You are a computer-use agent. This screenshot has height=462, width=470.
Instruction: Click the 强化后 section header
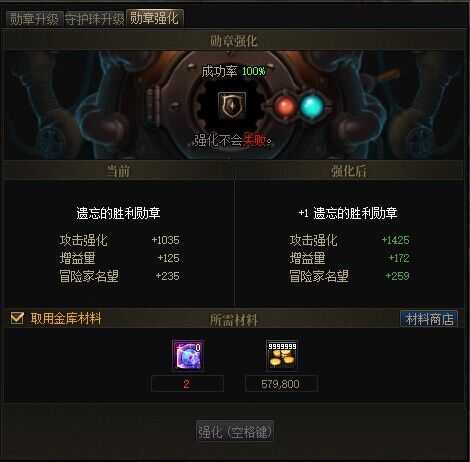pos(349,171)
